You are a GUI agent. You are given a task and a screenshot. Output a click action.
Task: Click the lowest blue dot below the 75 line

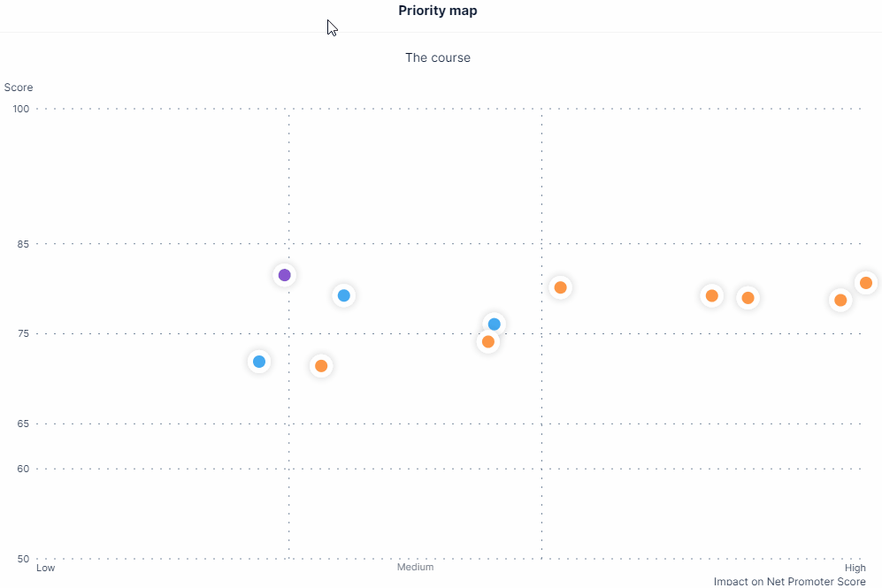[x=258, y=362]
